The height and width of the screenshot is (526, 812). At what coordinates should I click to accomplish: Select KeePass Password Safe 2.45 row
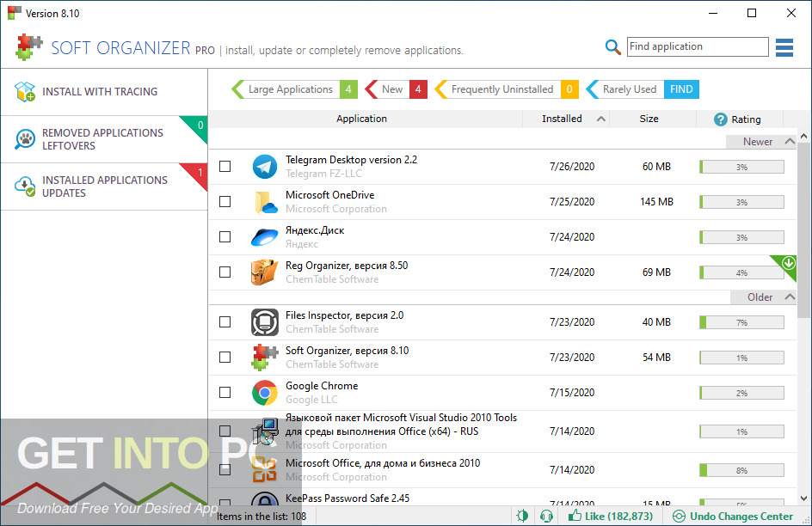(502, 498)
